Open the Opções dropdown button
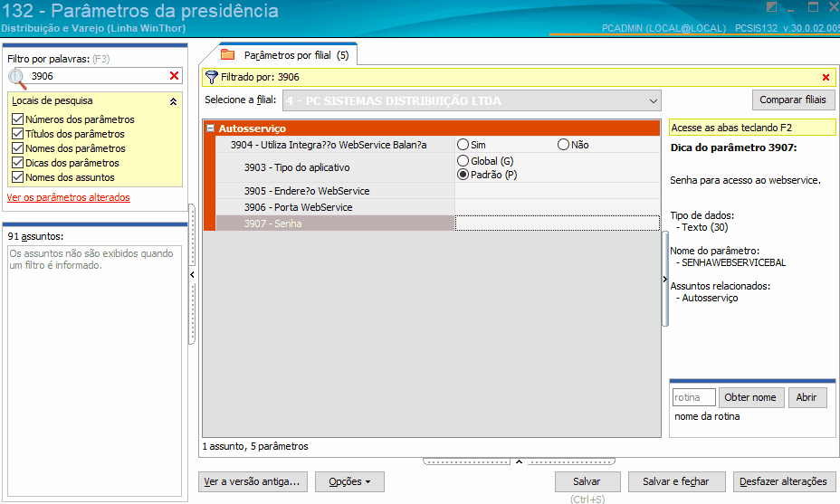Image resolution: width=840 pixels, height=504 pixels. 349,481
